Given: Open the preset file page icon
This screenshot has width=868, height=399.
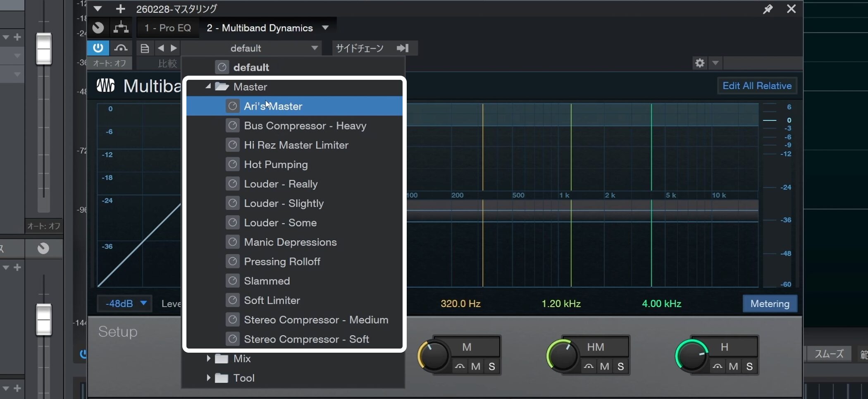Looking at the screenshot, I should (x=145, y=48).
